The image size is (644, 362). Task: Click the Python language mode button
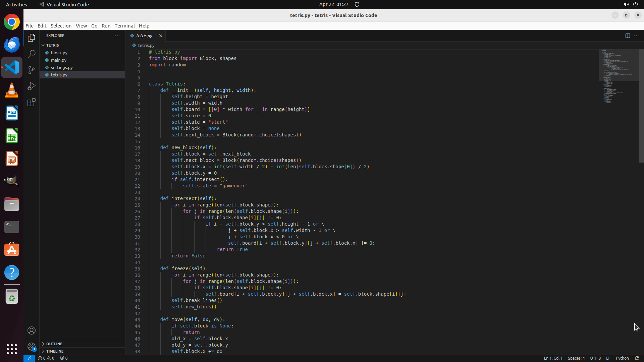(x=622, y=358)
